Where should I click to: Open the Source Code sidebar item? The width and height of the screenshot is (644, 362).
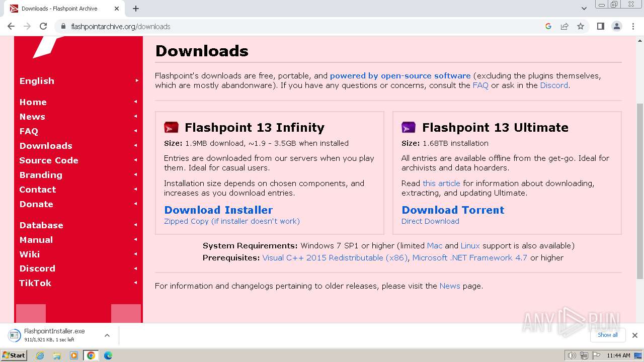78,160
